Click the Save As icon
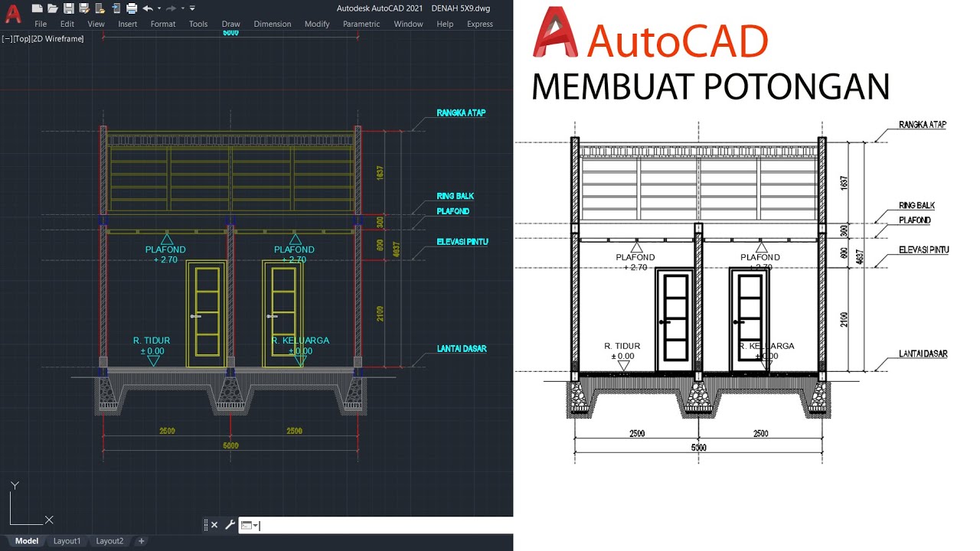 [x=84, y=8]
